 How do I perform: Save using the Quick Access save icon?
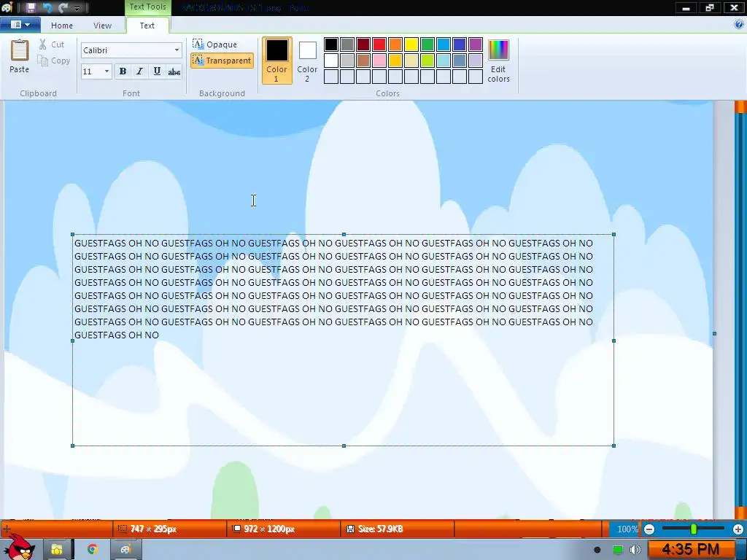[x=31, y=7]
